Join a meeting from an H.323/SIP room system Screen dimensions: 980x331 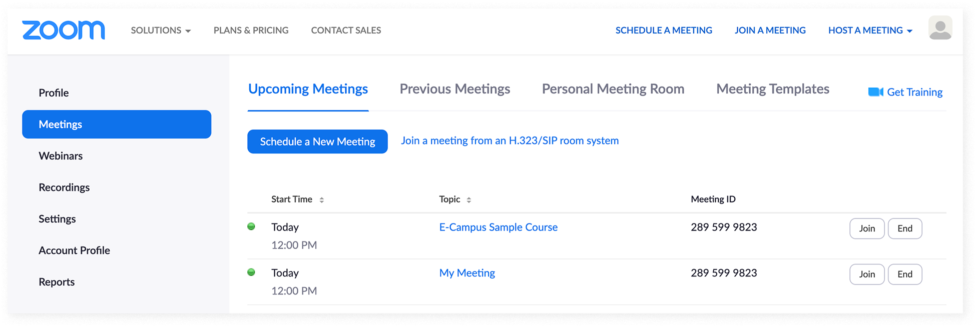click(509, 140)
